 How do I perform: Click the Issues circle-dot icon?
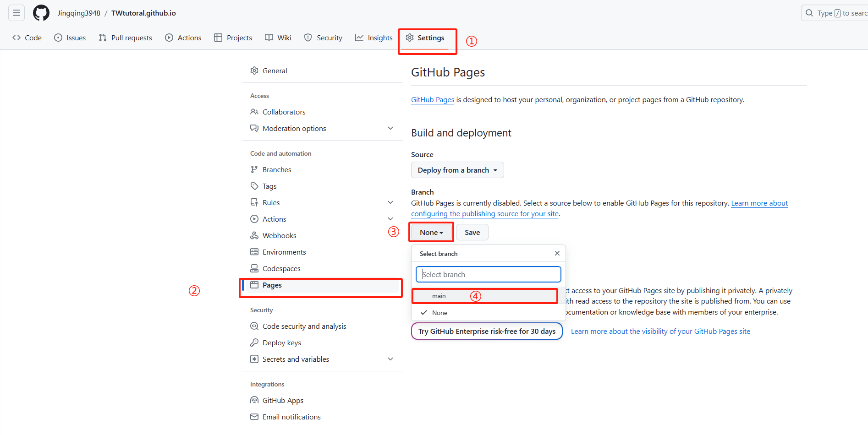click(58, 38)
